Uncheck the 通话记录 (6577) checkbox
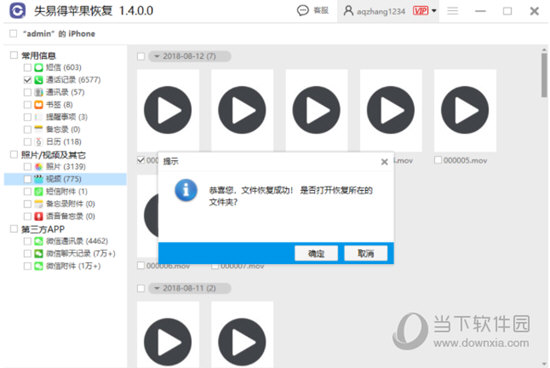This screenshot has height=368, width=550. click(27, 80)
